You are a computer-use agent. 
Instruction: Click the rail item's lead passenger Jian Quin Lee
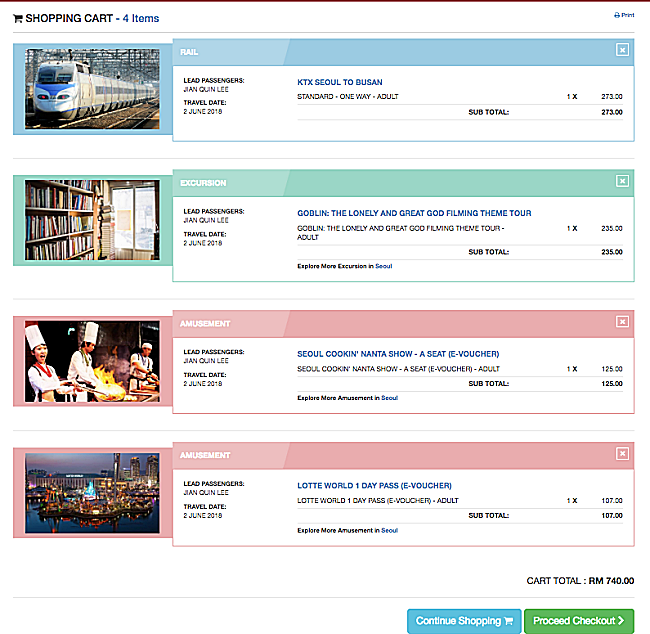click(x=206, y=90)
